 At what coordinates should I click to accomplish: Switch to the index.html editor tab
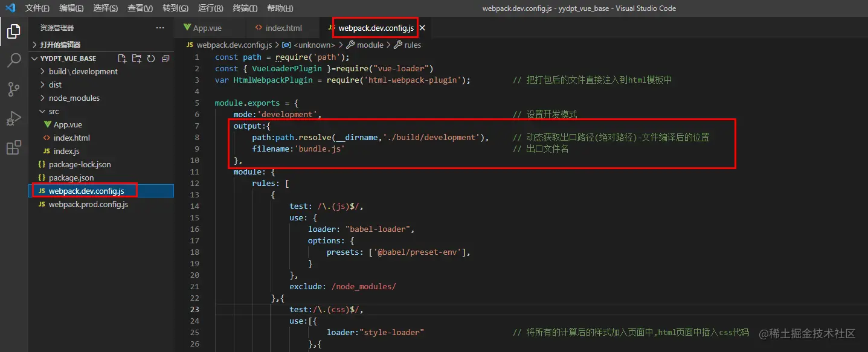pos(283,28)
